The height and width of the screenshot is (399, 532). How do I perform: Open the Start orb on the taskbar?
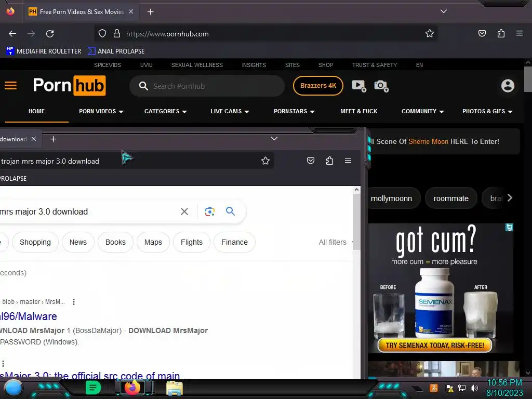[13, 388]
